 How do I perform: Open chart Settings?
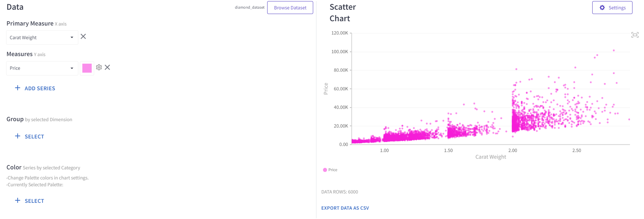point(612,8)
